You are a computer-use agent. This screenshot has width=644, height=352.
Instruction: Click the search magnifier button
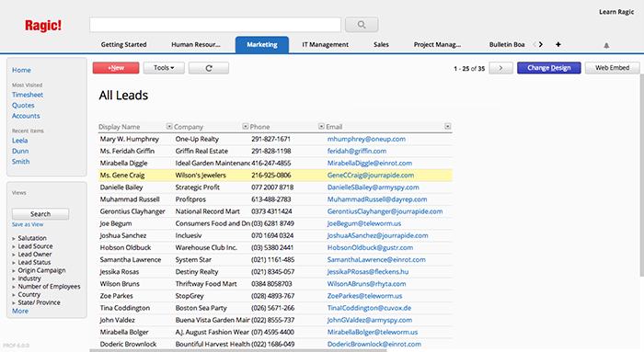click(x=362, y=25)
